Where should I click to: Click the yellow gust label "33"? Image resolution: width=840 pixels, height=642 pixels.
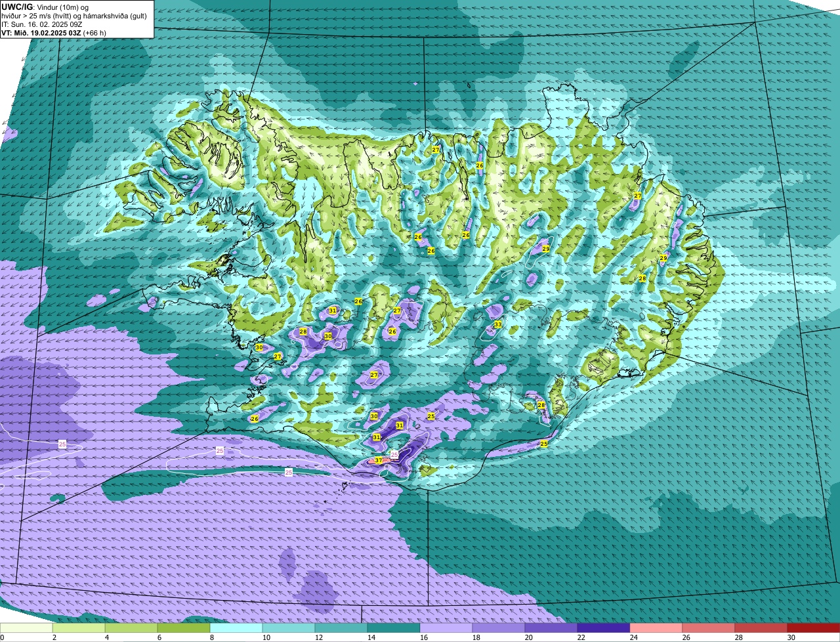(497, 324)
